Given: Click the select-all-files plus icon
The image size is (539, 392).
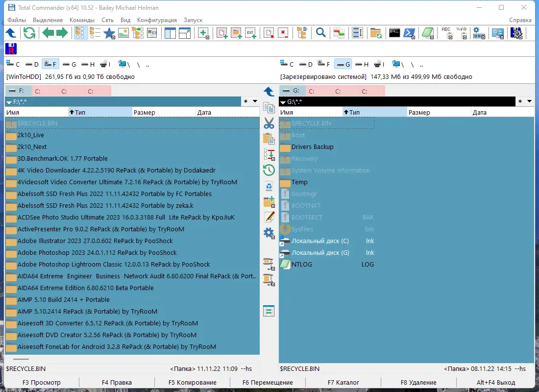Looking at the screenshot, I should (221, 33).
